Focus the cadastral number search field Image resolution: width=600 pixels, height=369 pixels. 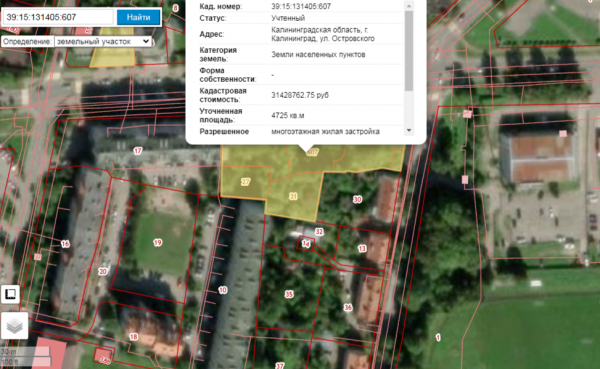click(59, 17)
